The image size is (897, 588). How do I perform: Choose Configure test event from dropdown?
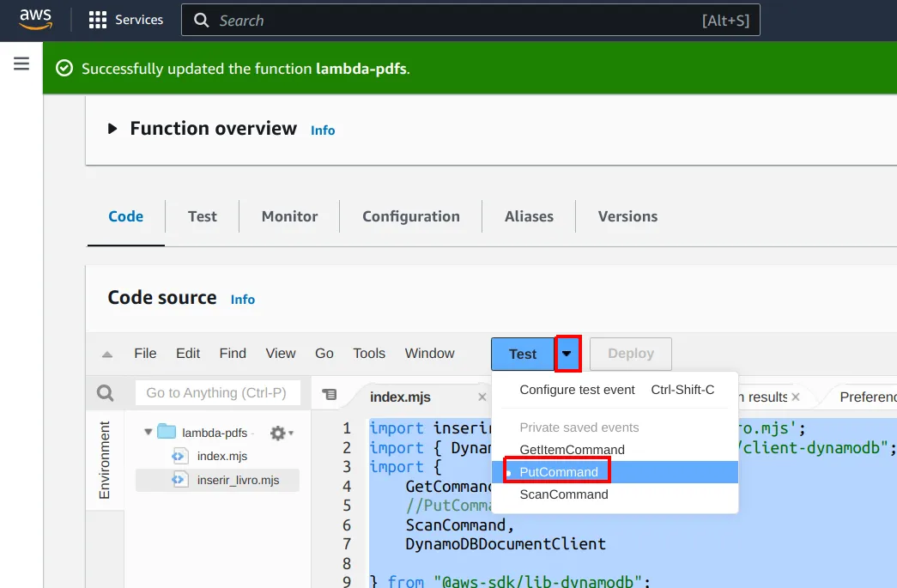point(615,390)
